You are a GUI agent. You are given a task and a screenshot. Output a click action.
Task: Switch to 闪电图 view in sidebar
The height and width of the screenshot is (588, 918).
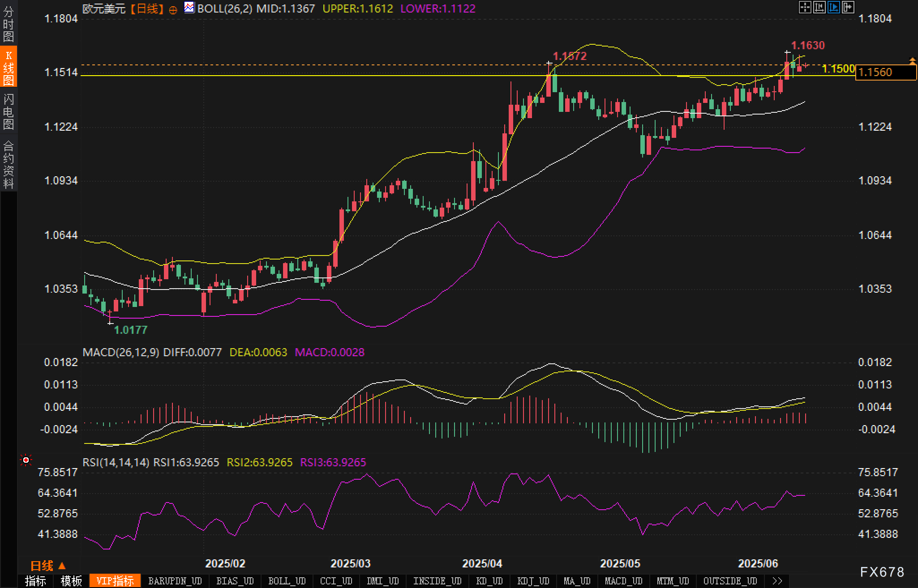tap(9, 111)
